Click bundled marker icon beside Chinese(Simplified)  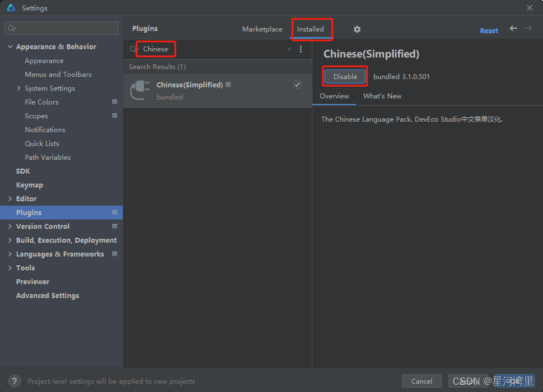pyautogui.click(x=228, y=85)
